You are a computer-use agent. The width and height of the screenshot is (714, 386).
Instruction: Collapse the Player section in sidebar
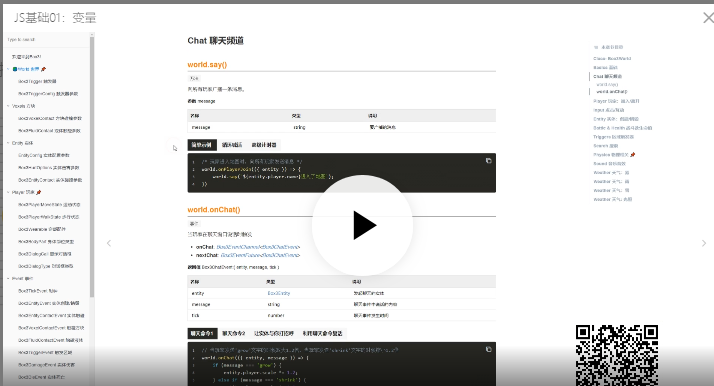(8, 192)
